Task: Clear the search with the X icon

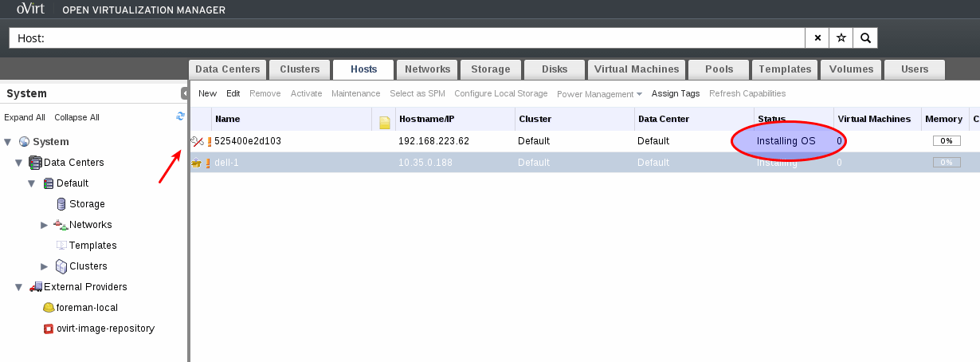Action: (817, 38)
